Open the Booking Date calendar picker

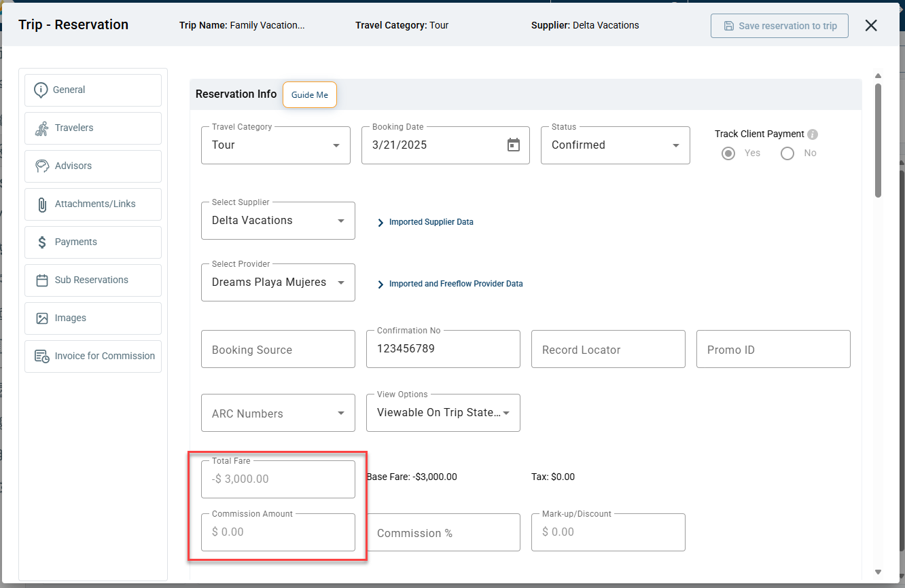pos(514,145)
